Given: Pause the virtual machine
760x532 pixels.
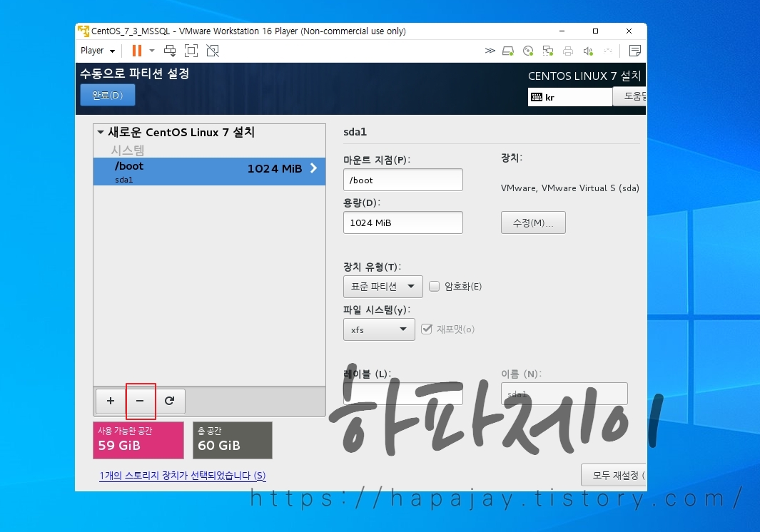Looking at the screenshot, I should click(137, 51).
